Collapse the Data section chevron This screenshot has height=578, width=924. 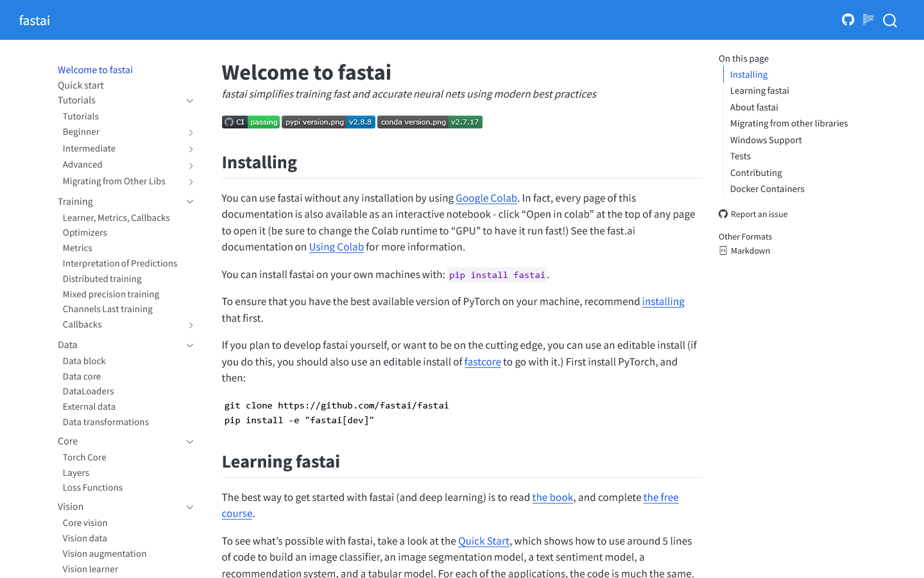(190, 346)
